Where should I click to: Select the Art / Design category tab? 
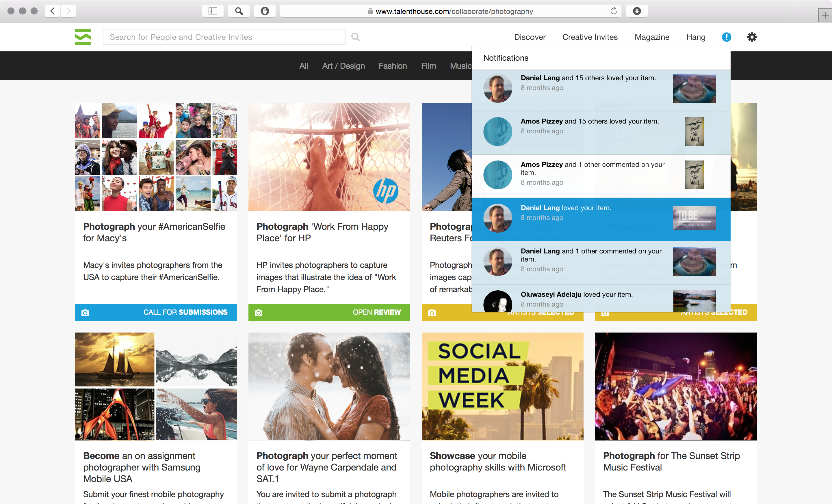(x=343, y=66)
